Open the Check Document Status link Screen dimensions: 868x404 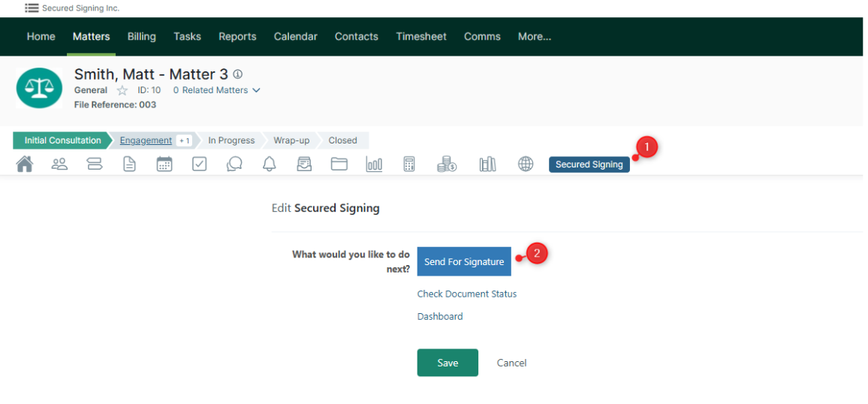point(466,294)
